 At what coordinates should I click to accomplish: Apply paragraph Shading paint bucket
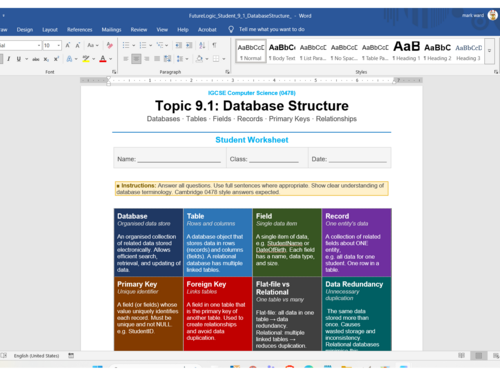pyautogui.click(x=199, y=59)
